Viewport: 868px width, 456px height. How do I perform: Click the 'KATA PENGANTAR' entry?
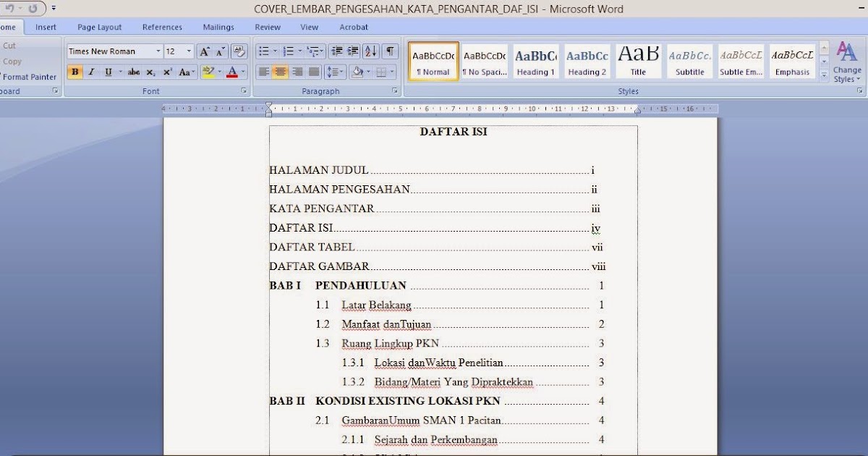(322, 208)
